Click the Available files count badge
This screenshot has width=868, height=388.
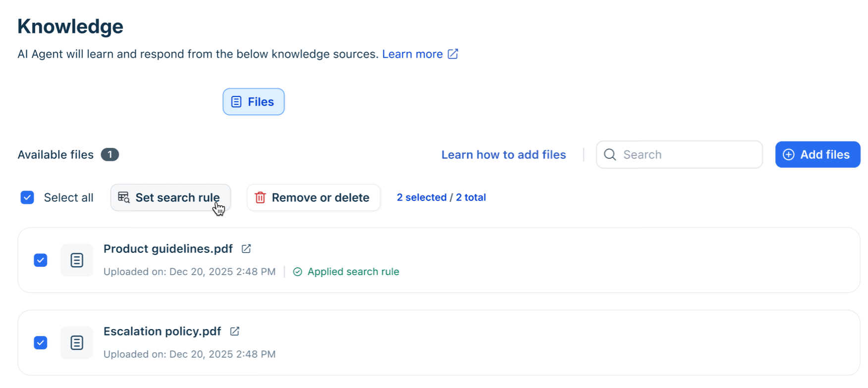click(110, 155)
